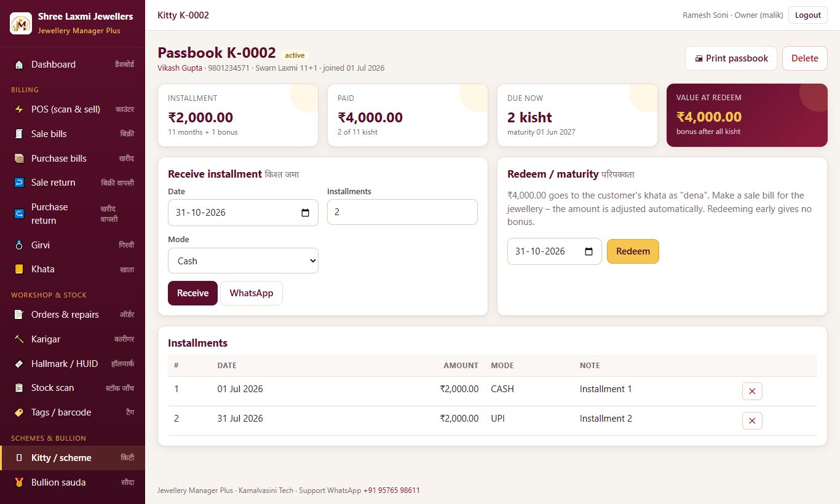
Task: Click the "01 Jul 2026" date in the installments table
Action: coord(240,389)
